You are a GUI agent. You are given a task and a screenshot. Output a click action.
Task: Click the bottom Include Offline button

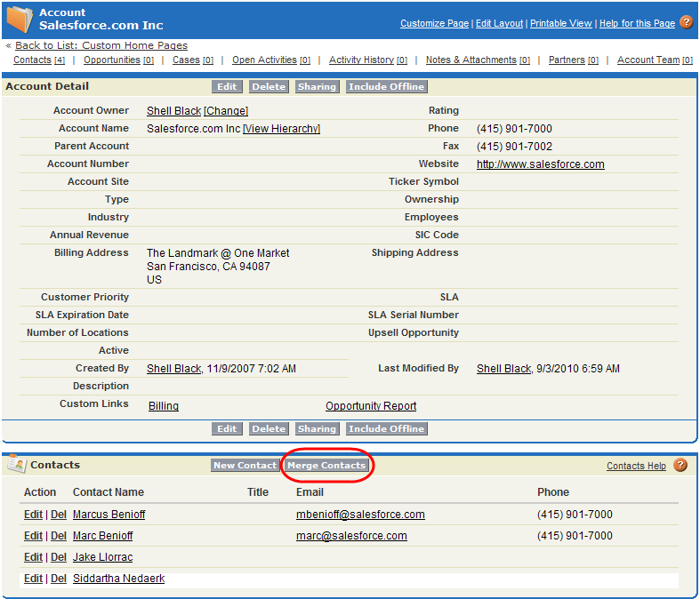(x=387, y=428)
